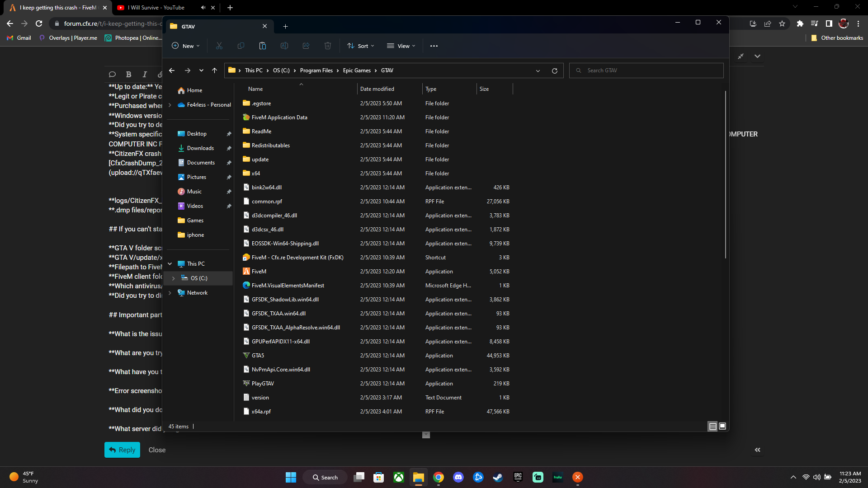Image resolution: width=868 pixels, height=488 pixels.
Task: Open Steam from the taskbar
Action: 498,477
